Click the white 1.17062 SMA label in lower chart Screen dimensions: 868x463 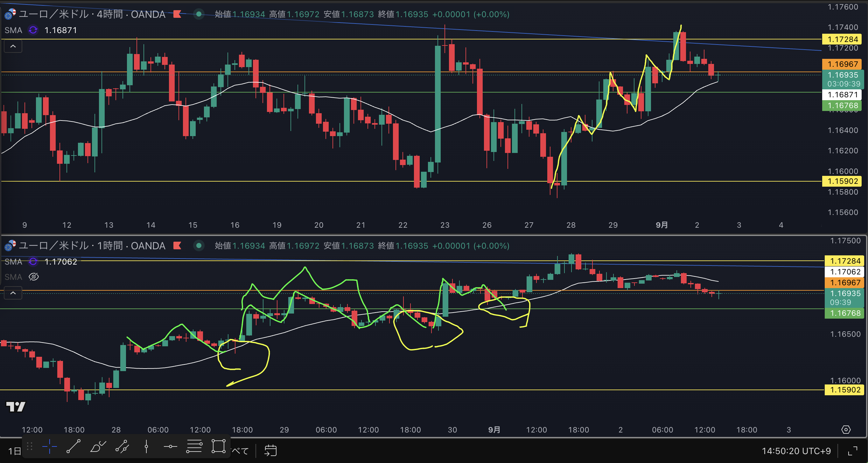(844, 272)
